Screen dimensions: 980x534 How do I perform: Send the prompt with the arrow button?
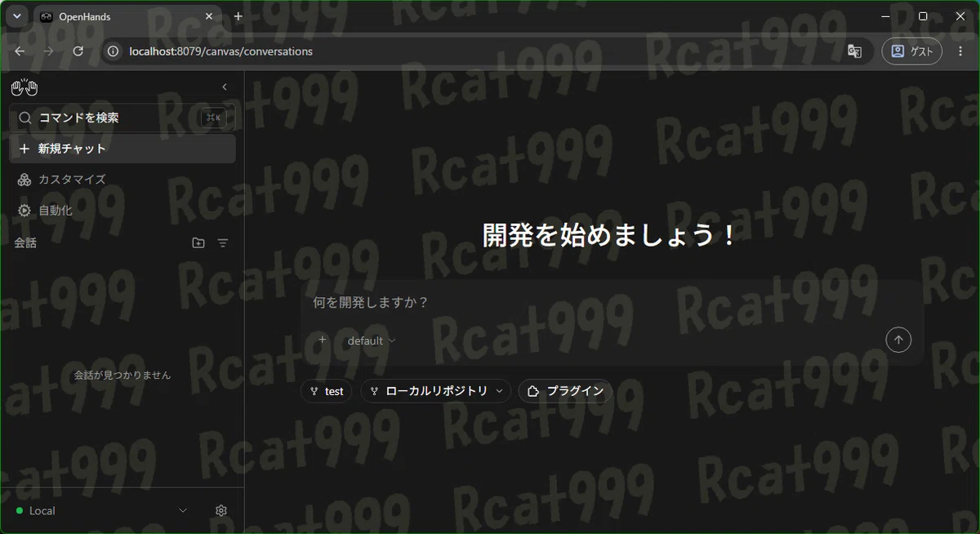[898, 340]
